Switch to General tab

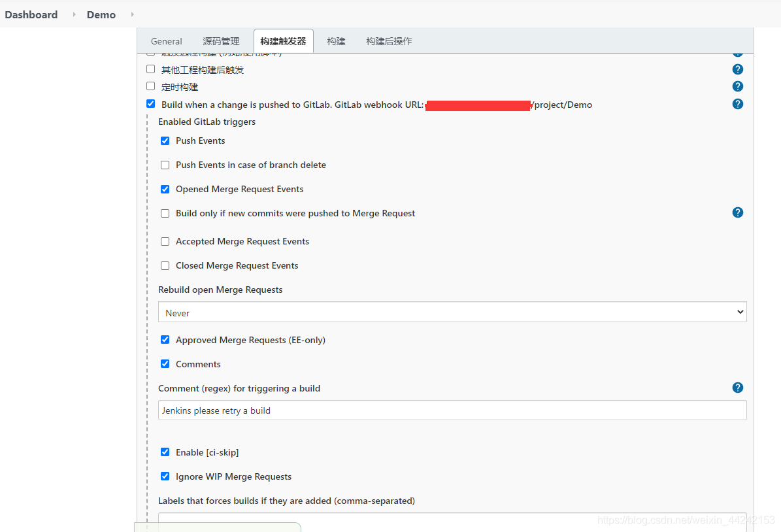[167, 41]
